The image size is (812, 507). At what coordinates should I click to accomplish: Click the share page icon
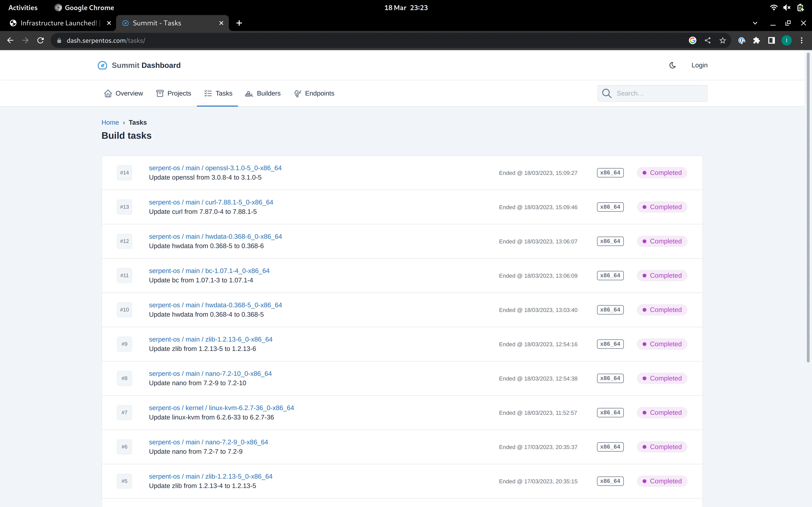[707, 41]
